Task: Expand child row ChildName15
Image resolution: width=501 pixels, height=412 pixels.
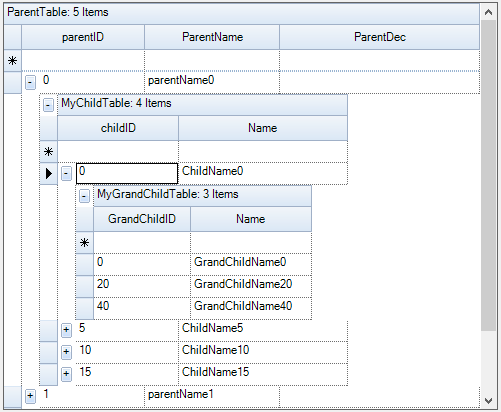Action: [66, 374]
